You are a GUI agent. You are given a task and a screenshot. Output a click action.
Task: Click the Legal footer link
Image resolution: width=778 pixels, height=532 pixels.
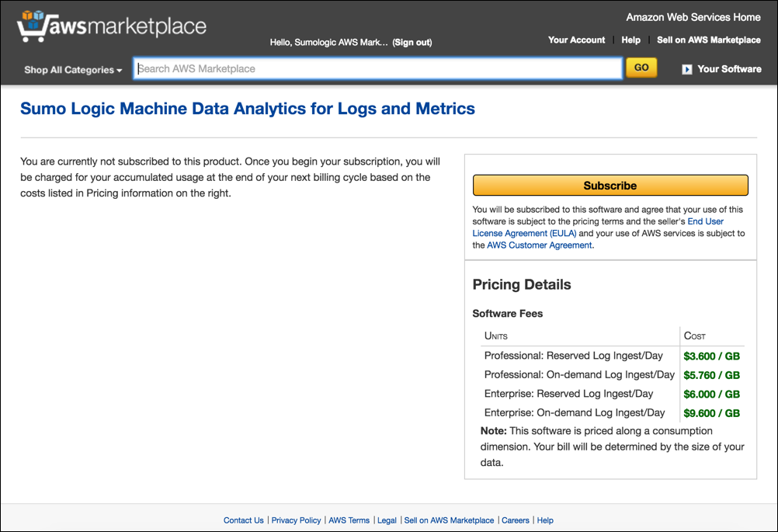pyautogui.click(x=387, y=520)
